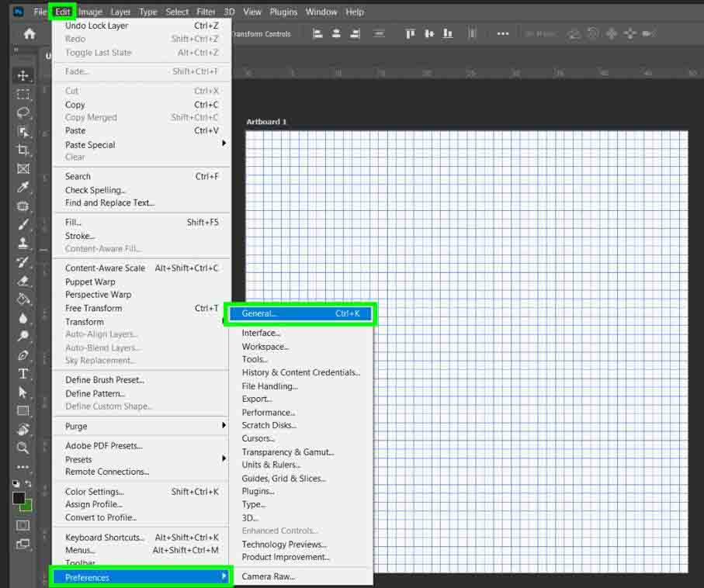Open the background color picker
Viewport: 704px width, 588px height.
(28, 507)
